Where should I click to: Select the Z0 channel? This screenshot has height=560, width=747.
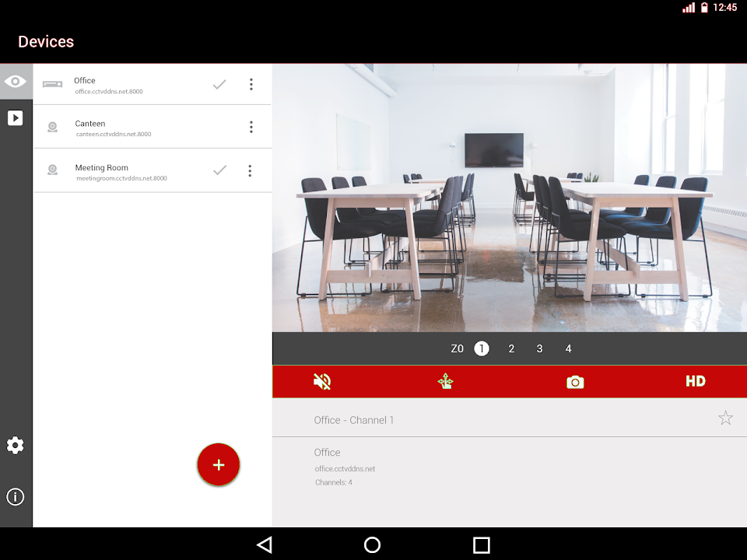457,348
